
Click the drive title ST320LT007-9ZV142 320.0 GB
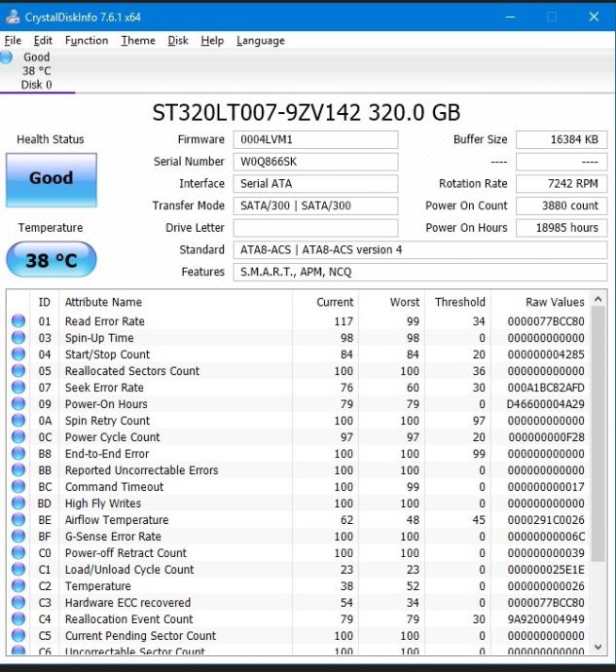pyautogui.click(x=307, y=113)
